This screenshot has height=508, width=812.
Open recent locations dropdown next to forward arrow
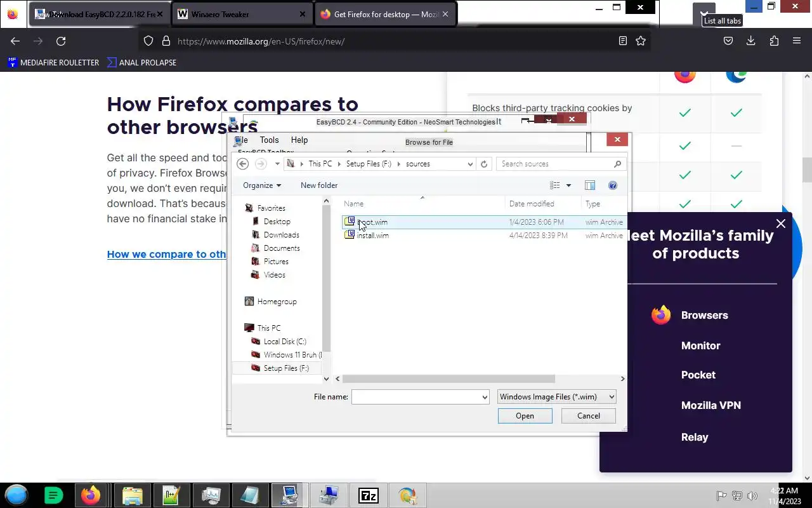277,164
